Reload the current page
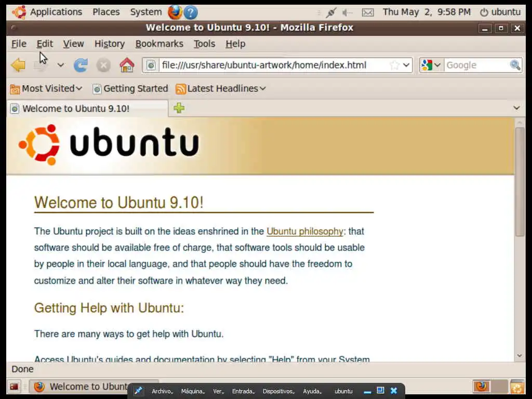This screenshot has height=399, width=532. click(81, 65)
